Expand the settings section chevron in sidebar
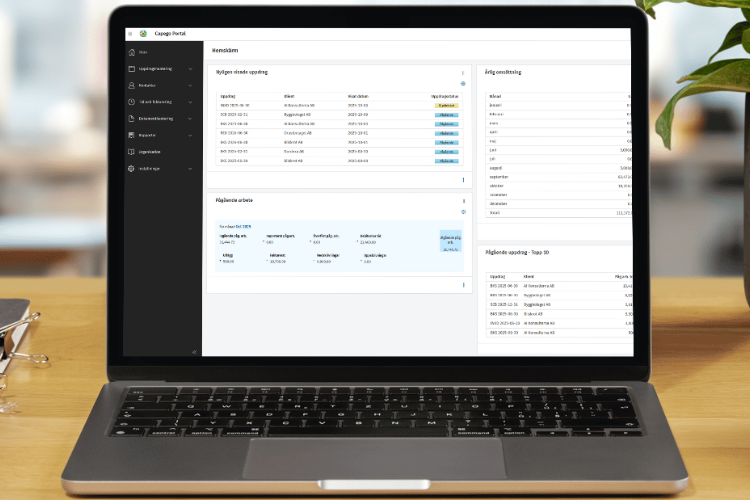 190,169
